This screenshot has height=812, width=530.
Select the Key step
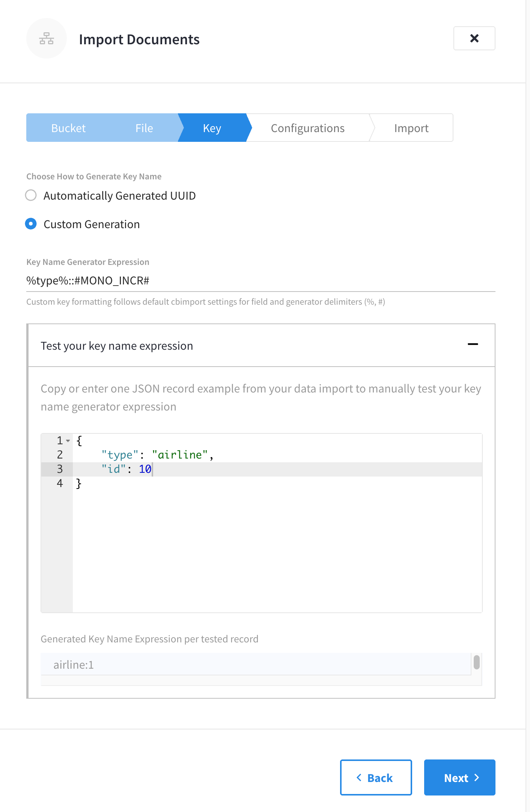pos(212,128)
